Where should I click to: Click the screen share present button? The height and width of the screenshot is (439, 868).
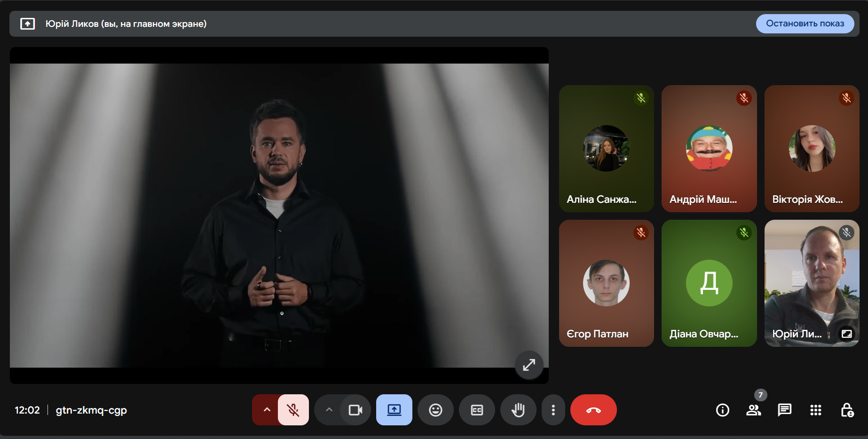tap(394, 410)
